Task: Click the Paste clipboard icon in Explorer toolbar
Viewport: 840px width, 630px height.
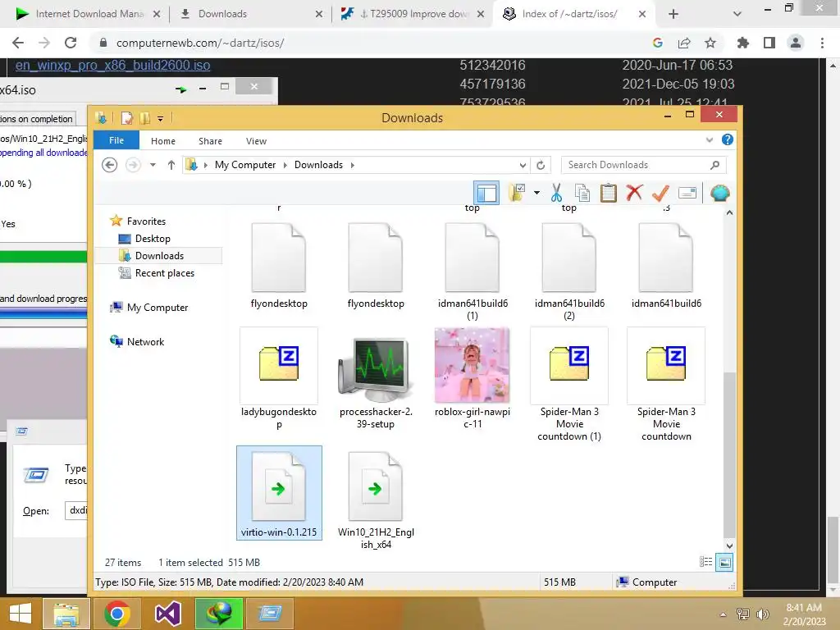Action: point(608,193)
